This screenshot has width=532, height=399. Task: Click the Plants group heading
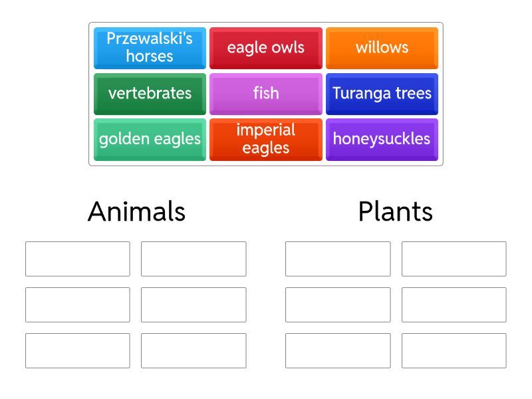(395, 211)
